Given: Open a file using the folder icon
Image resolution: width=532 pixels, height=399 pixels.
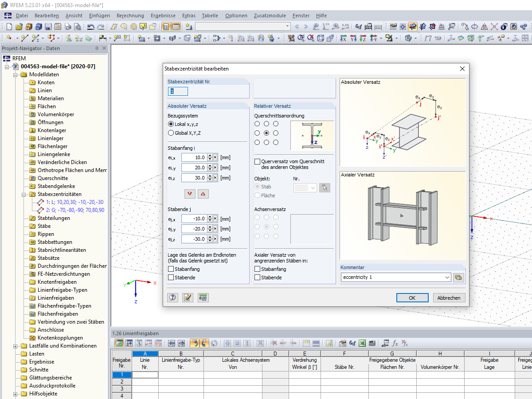Looking at the screenshot, I should pyautogui.click(x=20, y=27).
